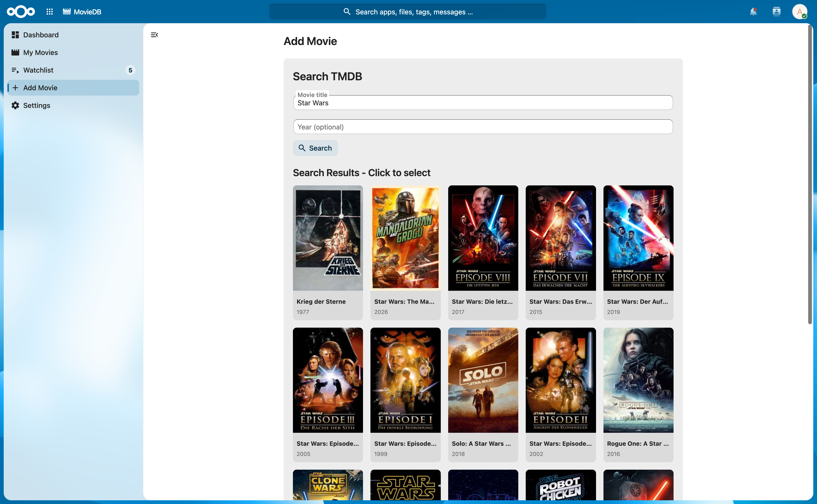Collapse the navigation sidebar toggle
The height and width of the screenshot is (504, 817).
click(x=154, y=35)
